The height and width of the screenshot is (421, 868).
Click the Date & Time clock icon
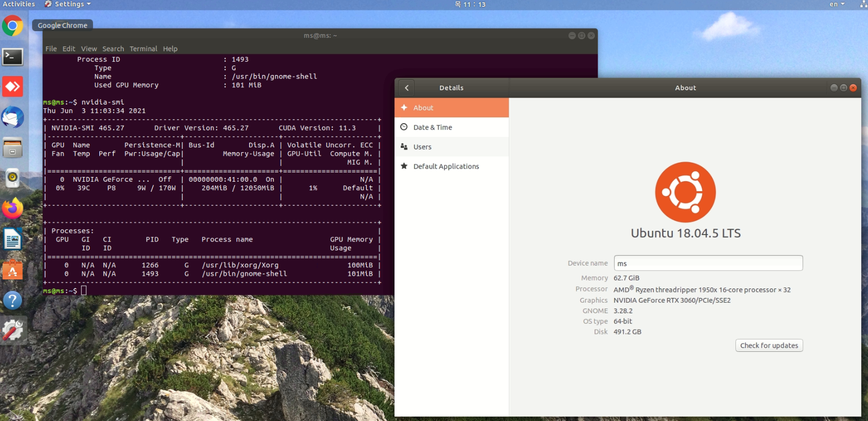[x=404, y=127]
